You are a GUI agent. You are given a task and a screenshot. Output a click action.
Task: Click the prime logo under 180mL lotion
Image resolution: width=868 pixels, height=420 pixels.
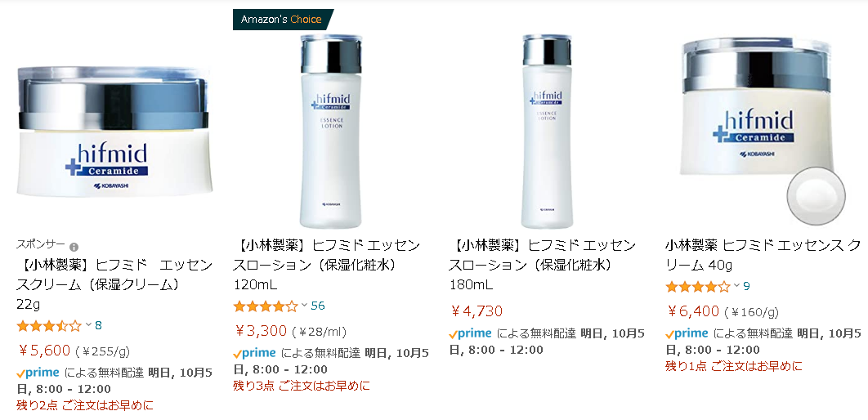click(470, 333)
